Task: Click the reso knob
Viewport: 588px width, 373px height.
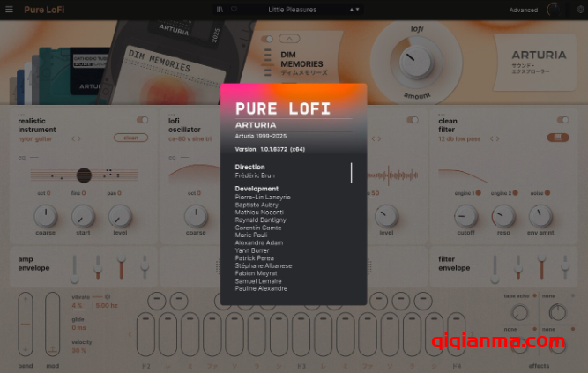Action: 503,217
